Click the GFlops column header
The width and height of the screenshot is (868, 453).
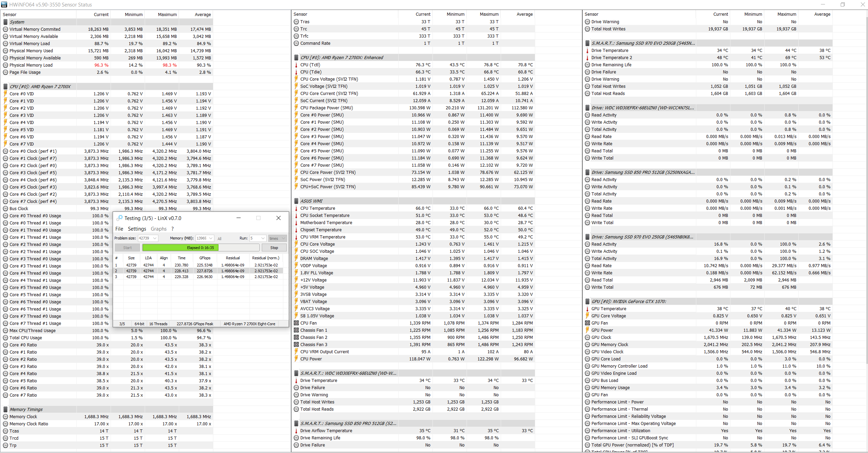pos(205,258)
